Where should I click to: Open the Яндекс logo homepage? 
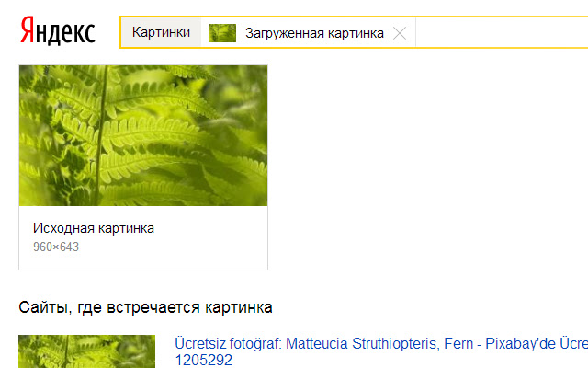pyautogui.click(x=57, y=30)
